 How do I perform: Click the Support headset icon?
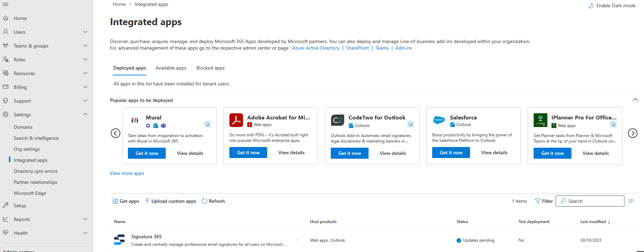(6, 101)
